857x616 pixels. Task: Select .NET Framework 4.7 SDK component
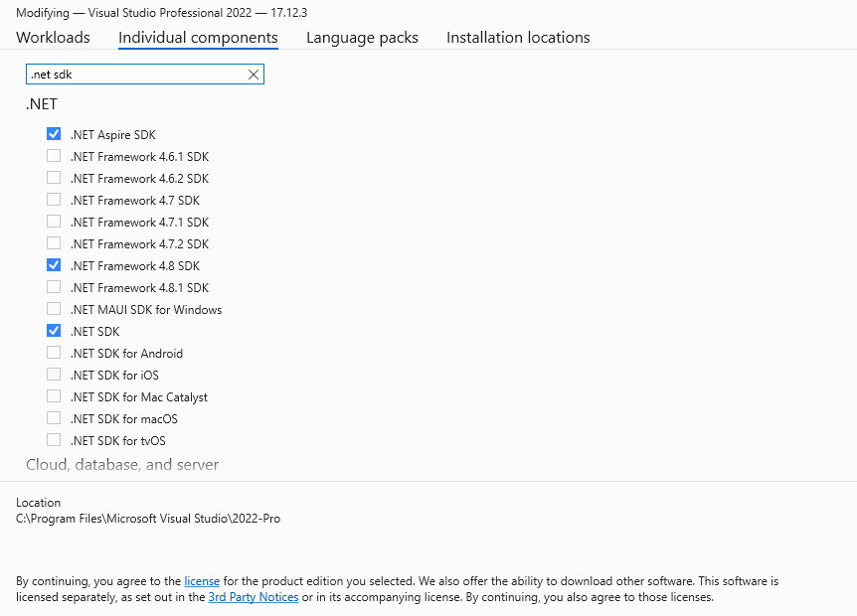[x=54, y=200]
